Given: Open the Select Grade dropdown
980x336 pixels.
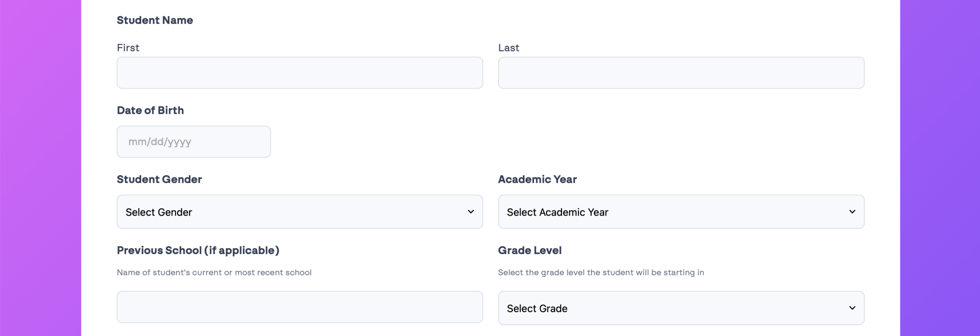Looking at the screenshot, I should point(681,308).
